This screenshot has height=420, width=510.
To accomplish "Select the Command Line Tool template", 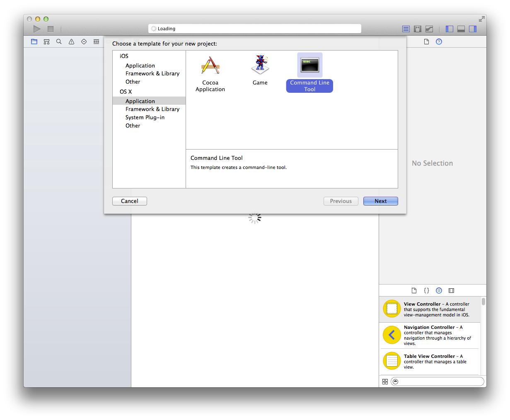I will click(309, 73).
